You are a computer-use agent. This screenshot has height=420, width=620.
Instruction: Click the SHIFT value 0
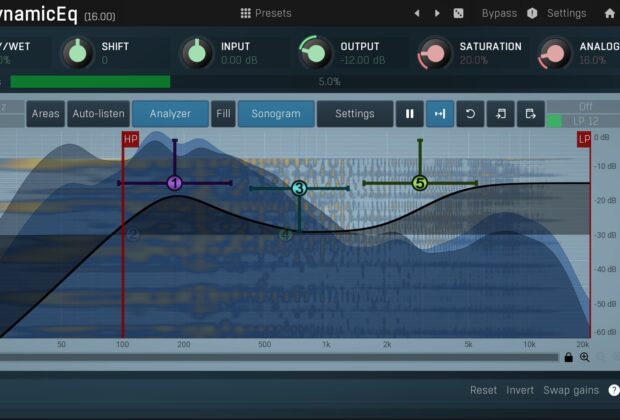[x=104, y=60]
